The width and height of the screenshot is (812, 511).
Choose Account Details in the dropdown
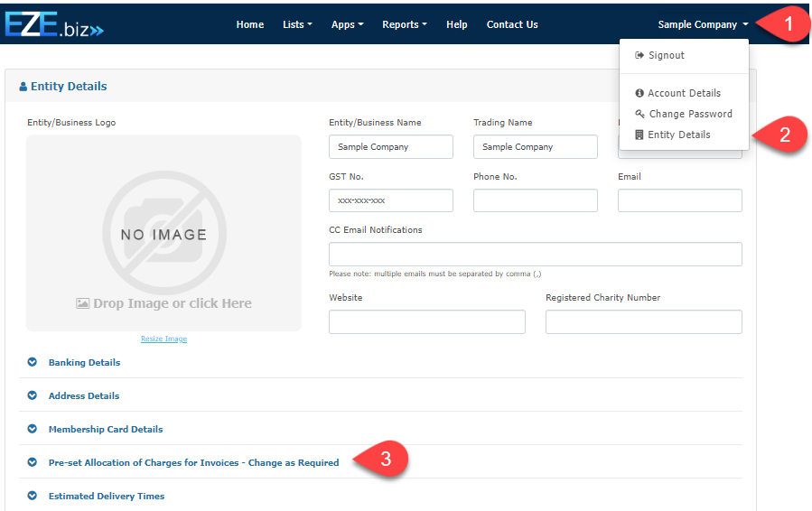[683, 93]
